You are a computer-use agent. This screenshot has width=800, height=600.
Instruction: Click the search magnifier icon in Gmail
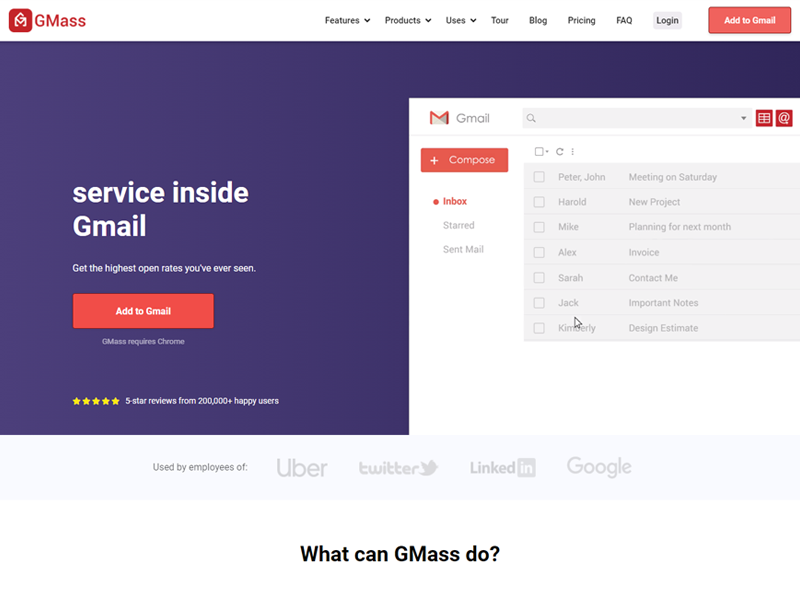[x=531, y=118]
